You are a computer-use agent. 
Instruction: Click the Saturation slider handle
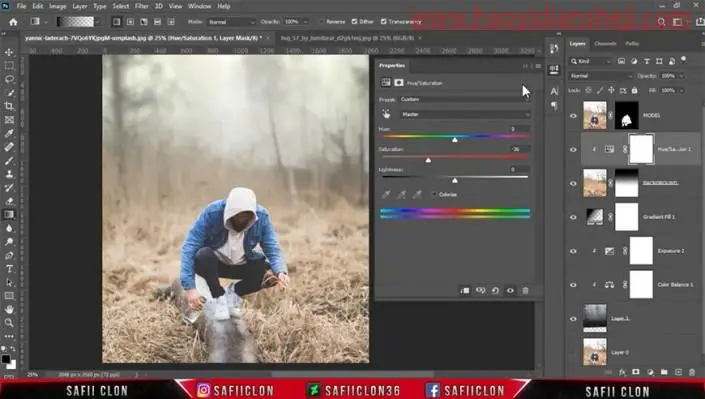click(x=428, y=160)
